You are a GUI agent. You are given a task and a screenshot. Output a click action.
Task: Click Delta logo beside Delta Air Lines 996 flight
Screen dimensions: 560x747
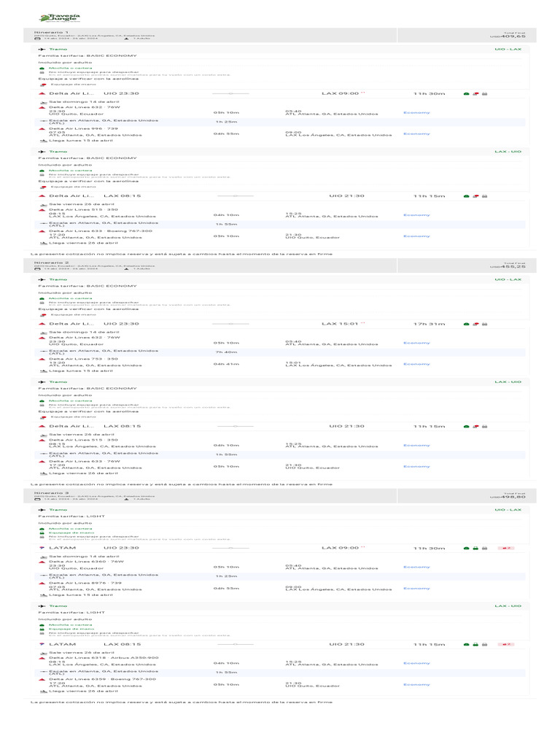pyautogui.click(x=42, y=129)
